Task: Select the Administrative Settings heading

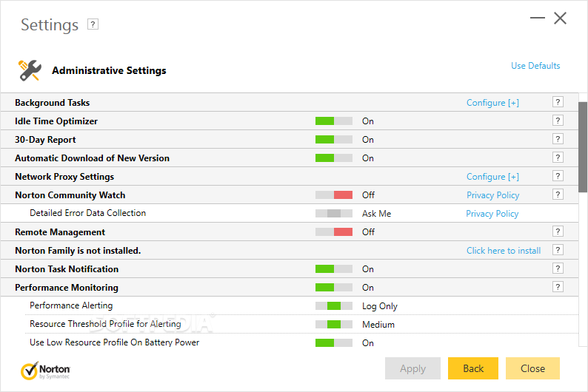Action: tap(109, 70)
